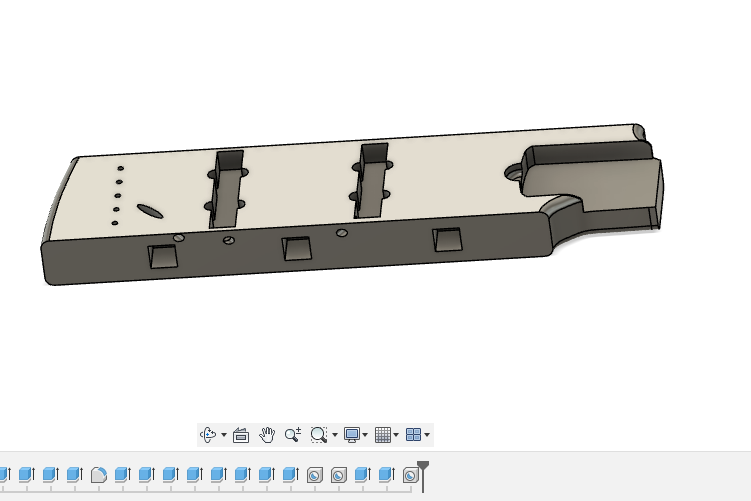Select the extrude right before the final hole feature

[387, 475]
